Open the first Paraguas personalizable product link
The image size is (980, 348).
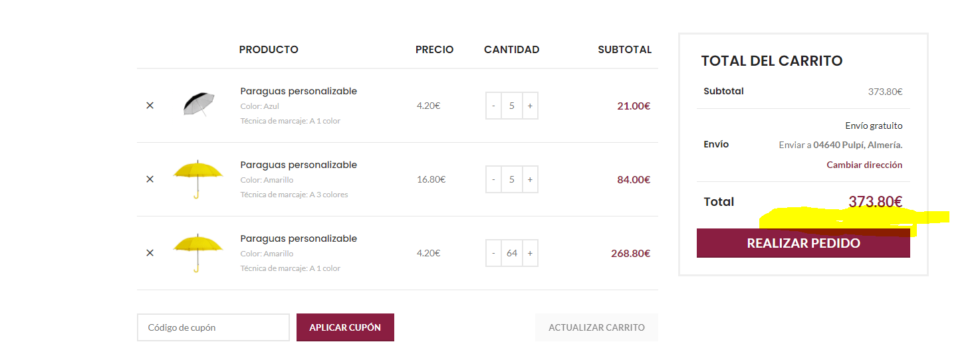coord(299,91)
